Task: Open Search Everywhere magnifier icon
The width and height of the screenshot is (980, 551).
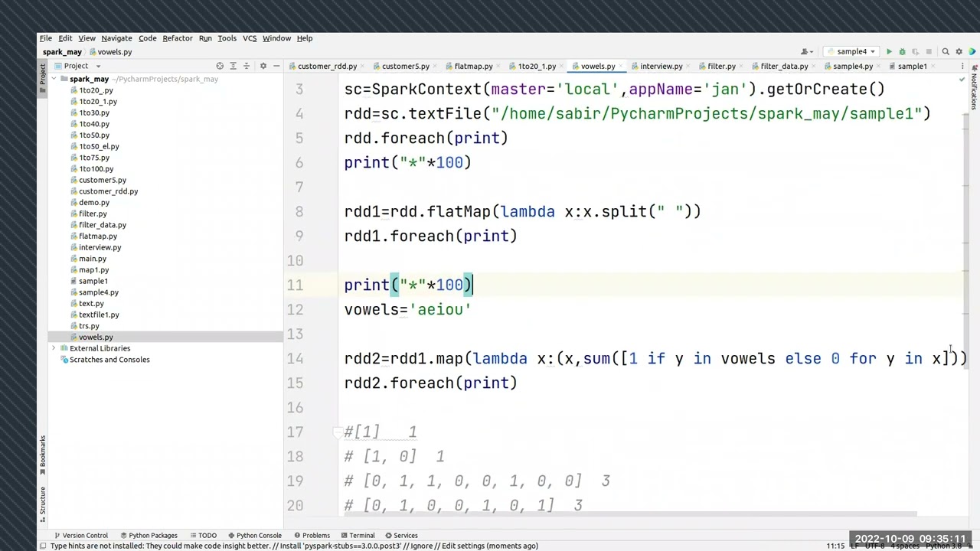Action: [946, 52]
